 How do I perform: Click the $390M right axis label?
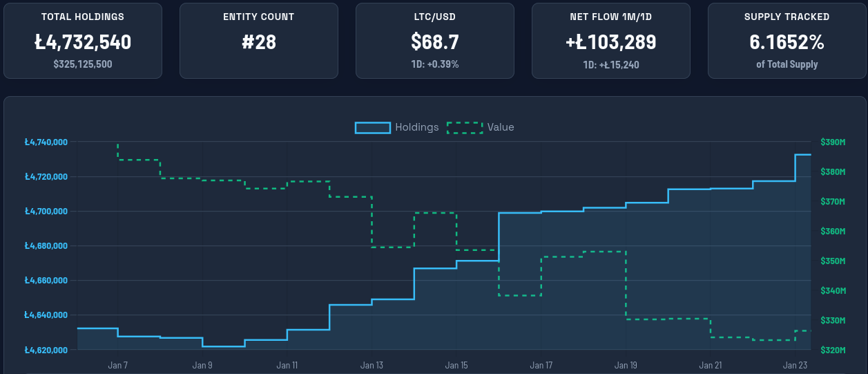point(833,142)
